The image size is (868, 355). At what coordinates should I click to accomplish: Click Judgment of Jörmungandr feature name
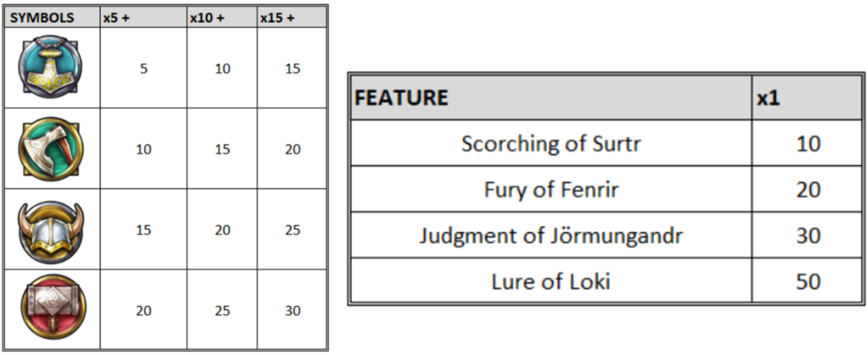(x=551, y=236)
